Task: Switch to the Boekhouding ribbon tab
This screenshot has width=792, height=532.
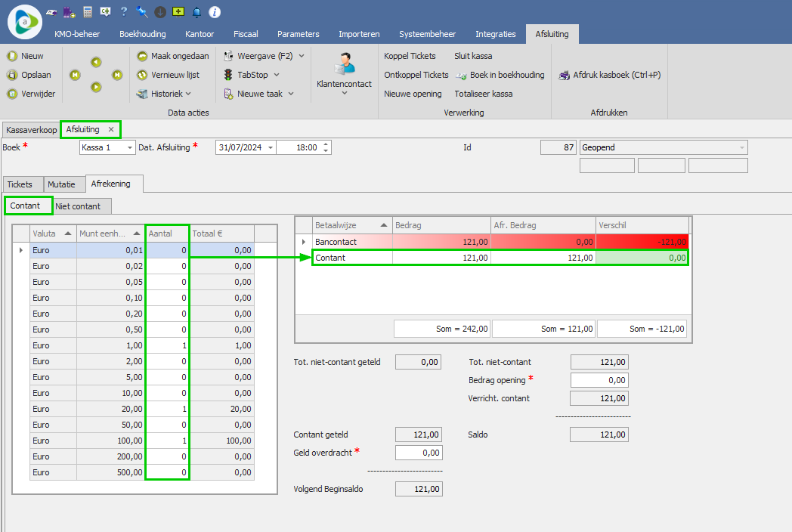Action: click(x=142, y=34)
